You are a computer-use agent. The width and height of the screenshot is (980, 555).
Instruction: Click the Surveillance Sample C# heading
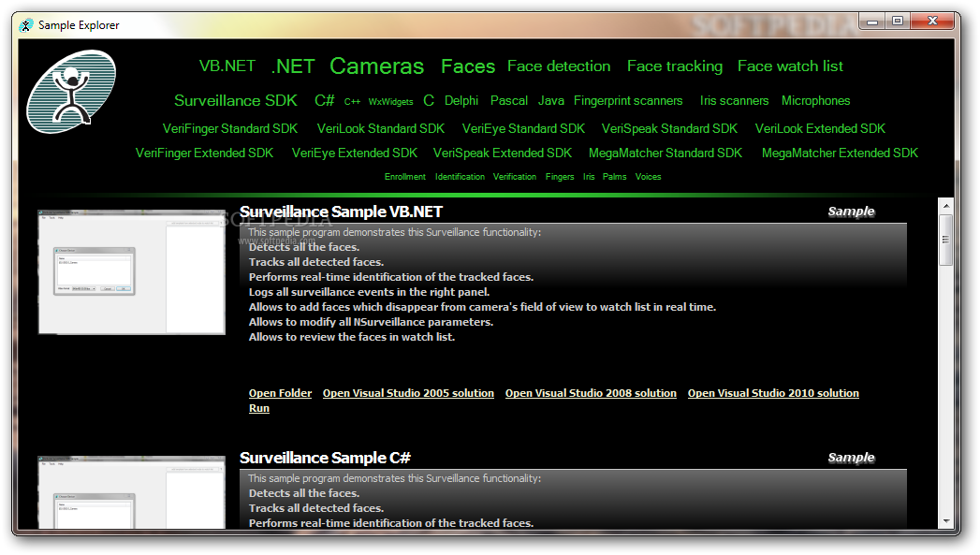point(325,458)
